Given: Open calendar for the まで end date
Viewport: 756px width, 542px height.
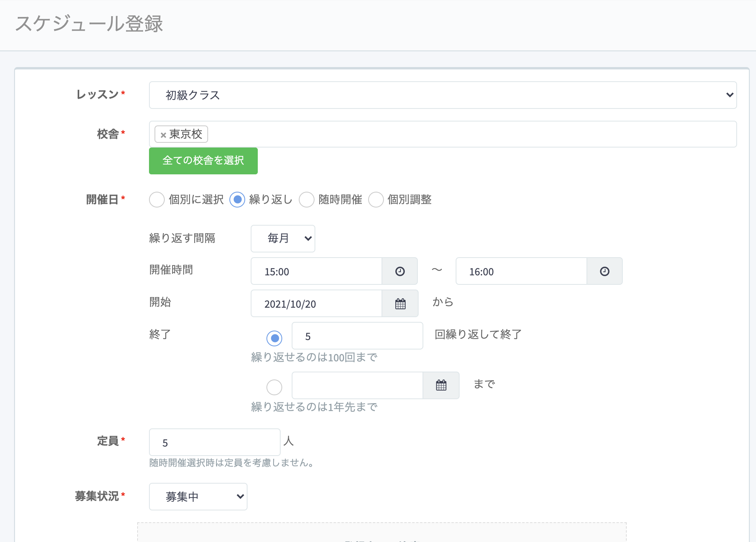Looking at the screenshot, I should pyautogui.click(x=441, y=385).
